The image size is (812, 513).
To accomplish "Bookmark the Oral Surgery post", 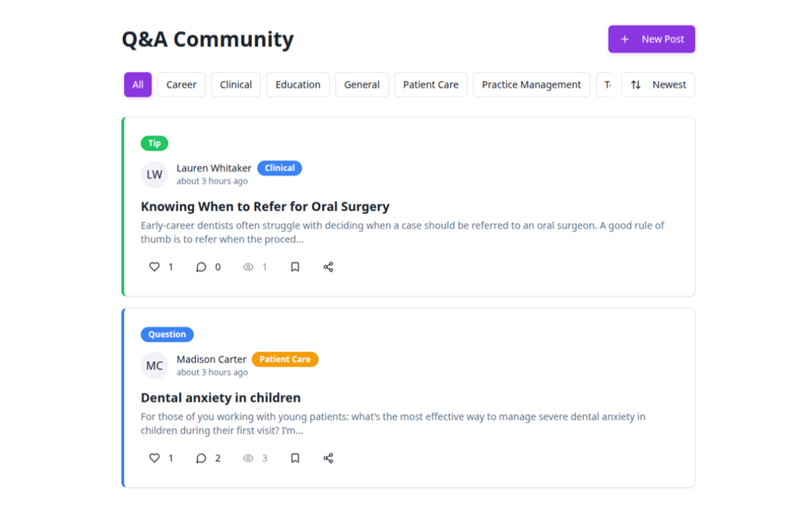I will [x=295, y=267].
